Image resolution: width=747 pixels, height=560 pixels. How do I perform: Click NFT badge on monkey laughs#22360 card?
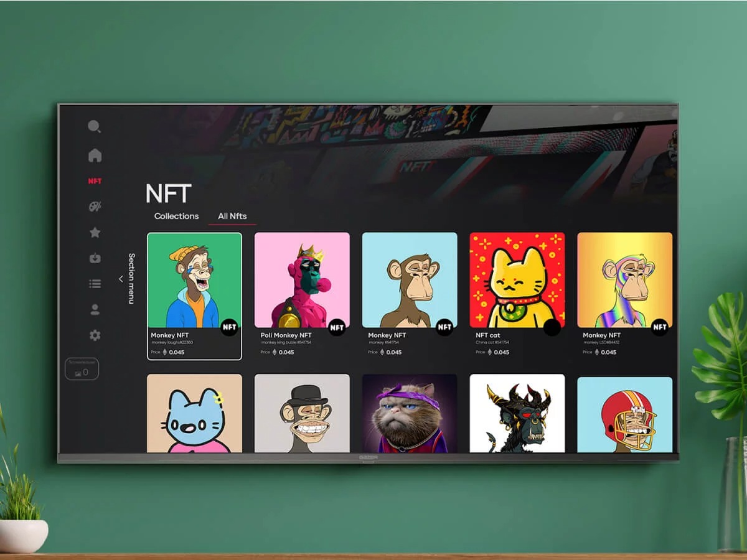click(x=230, y=327)
